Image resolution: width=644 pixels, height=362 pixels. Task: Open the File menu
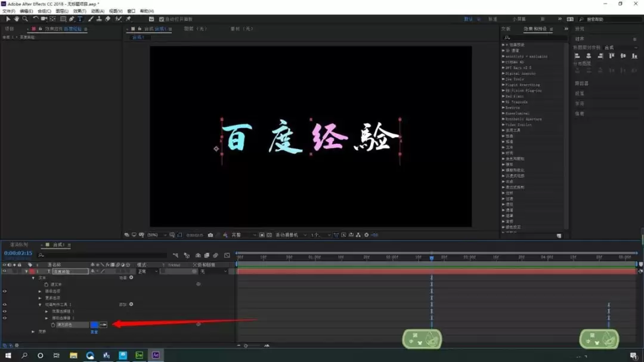(x=8, y=11)
